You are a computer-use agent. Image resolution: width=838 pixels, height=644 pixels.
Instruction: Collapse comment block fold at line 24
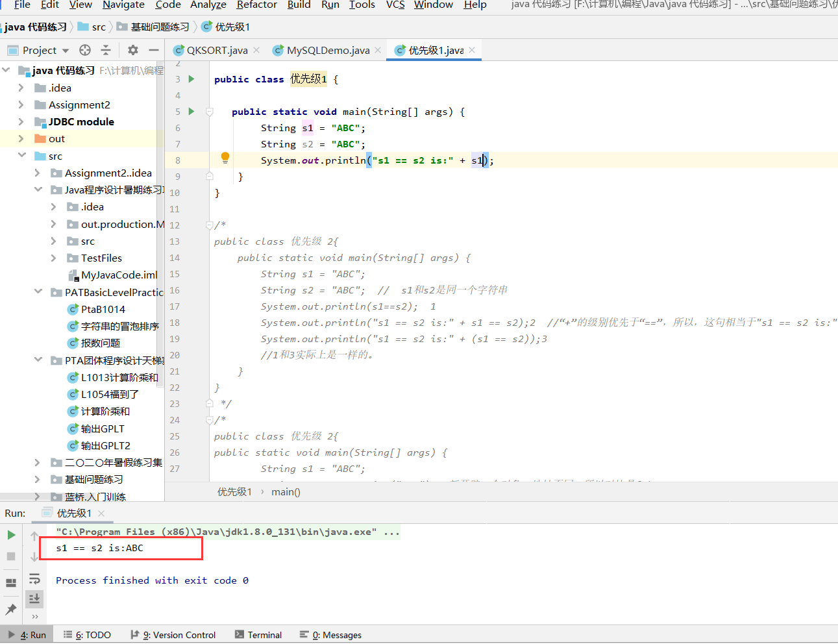(x=210, y=420)
